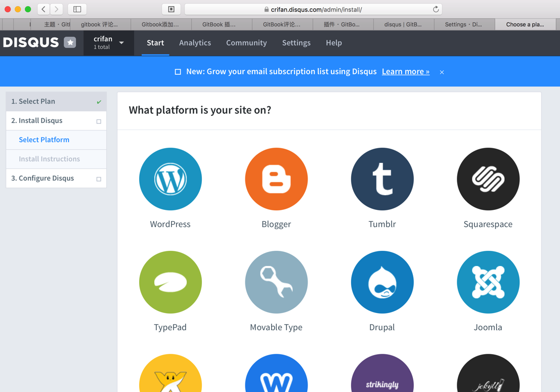Go forward with Safari's forward arrow
This screenshot has height=392, width=560.
pos(57,9)
